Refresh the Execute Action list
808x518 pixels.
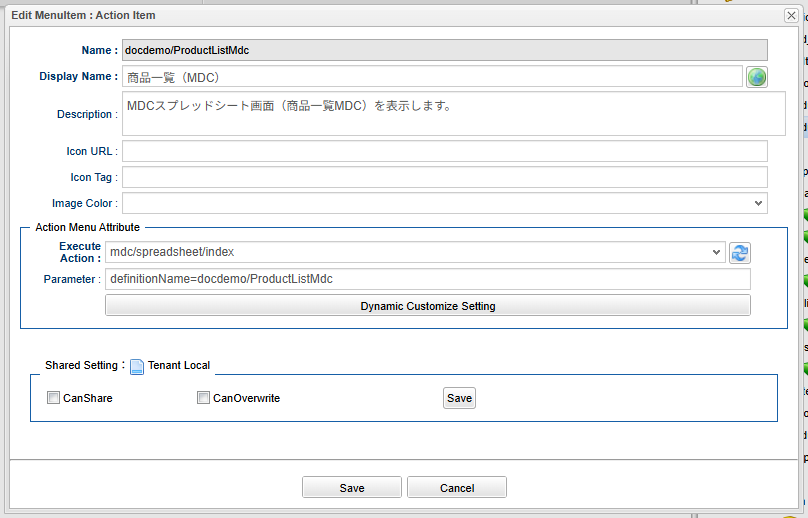[739, 253]
